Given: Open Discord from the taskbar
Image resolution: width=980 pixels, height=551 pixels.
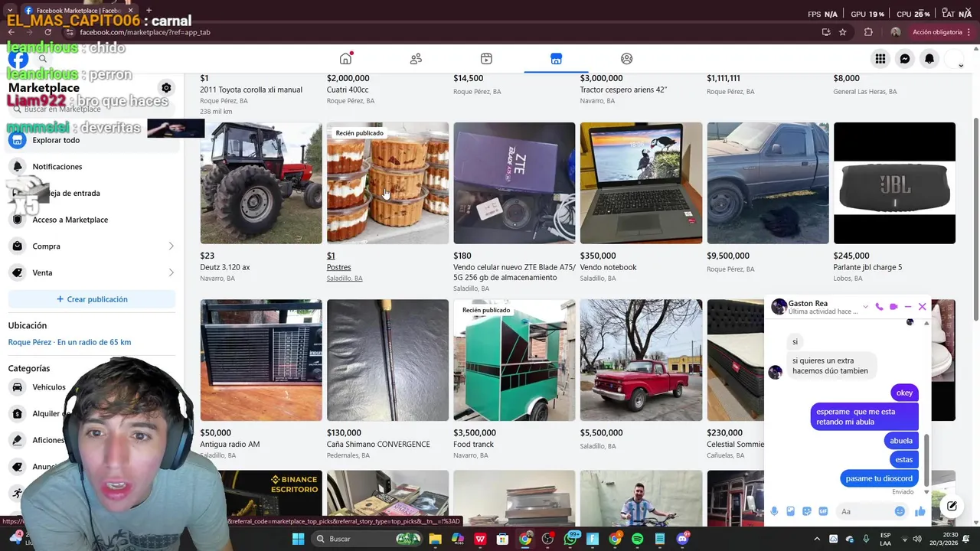Looking at the screenshot, I should pyautogui.click(x=682, y=539).
